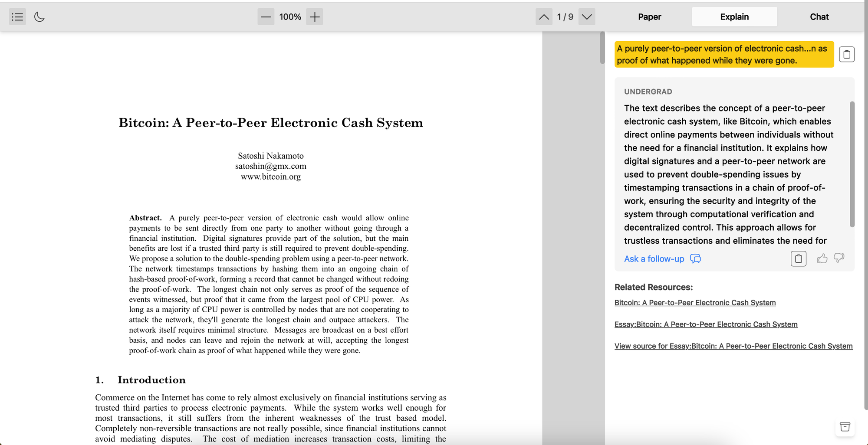Click the 1 / 9 page indicator

click(565, 17)
